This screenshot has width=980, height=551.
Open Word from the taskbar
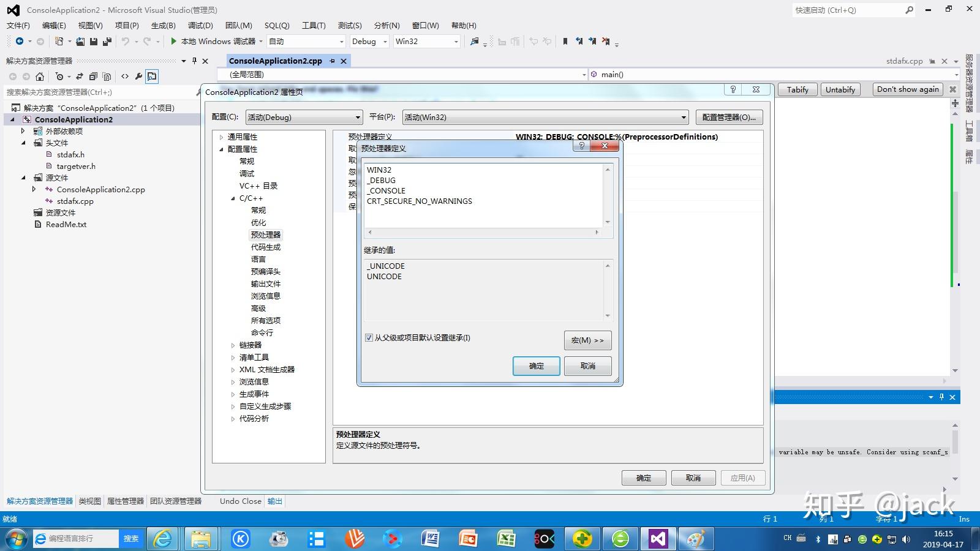pyautogui.click(x=430, y=539)
